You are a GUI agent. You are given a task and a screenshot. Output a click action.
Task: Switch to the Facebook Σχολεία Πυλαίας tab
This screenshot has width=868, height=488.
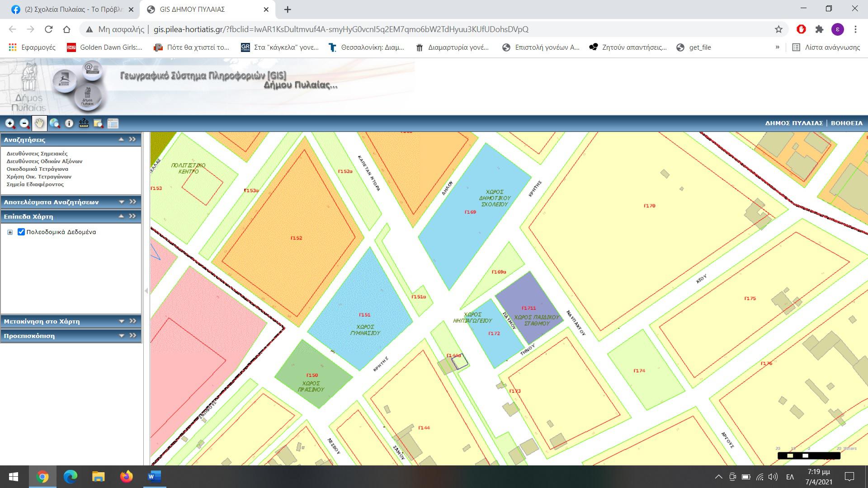(72, 9)
